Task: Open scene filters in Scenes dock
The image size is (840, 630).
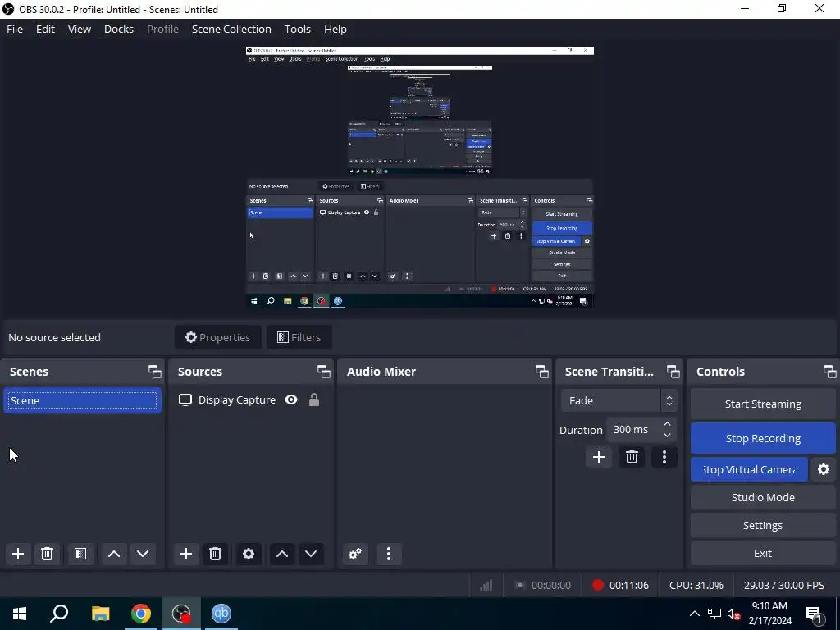Action: coord(80,554)
